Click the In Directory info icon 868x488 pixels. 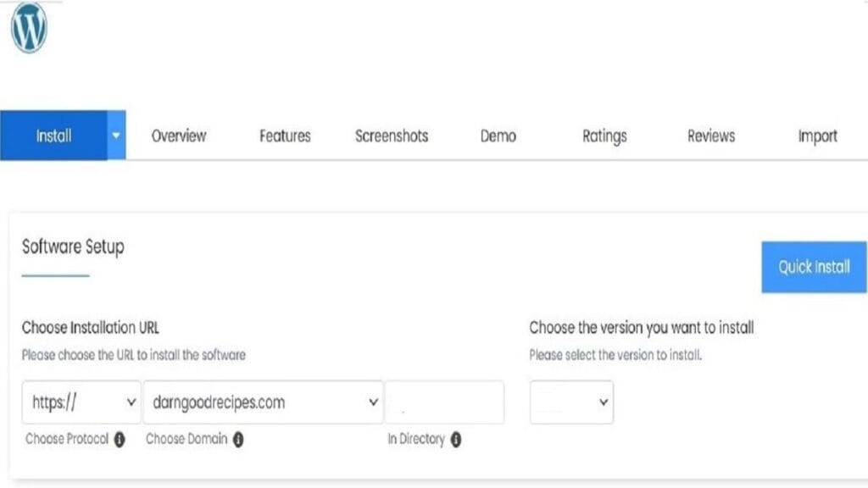point(455,440)
